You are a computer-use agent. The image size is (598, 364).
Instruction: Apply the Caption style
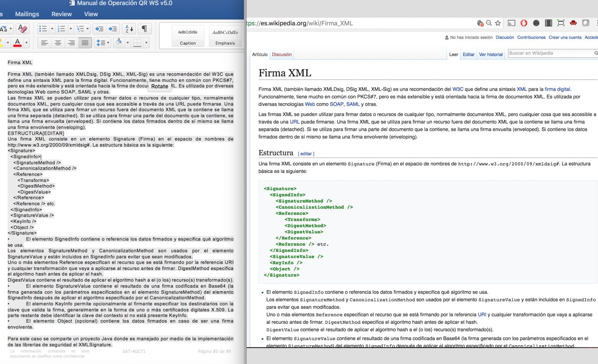coord(188,36)
